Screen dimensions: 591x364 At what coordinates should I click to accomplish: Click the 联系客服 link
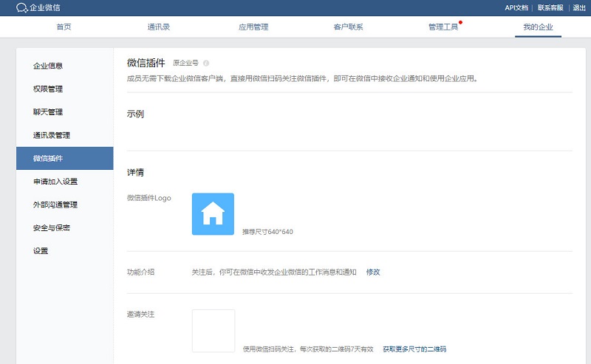click(x=550, y=7)
